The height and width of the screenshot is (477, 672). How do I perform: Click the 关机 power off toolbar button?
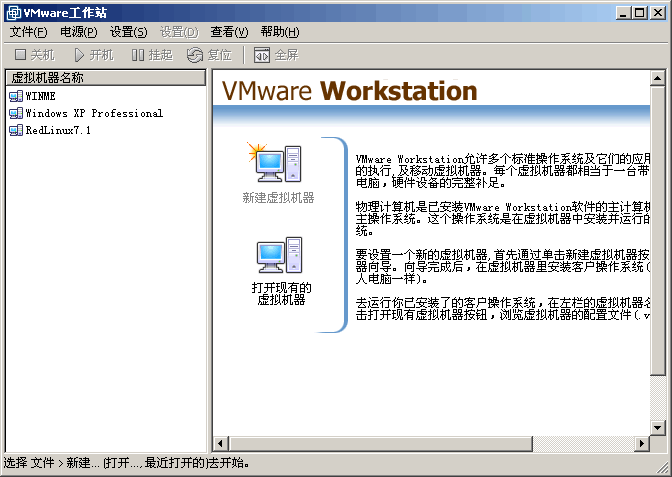35,55
